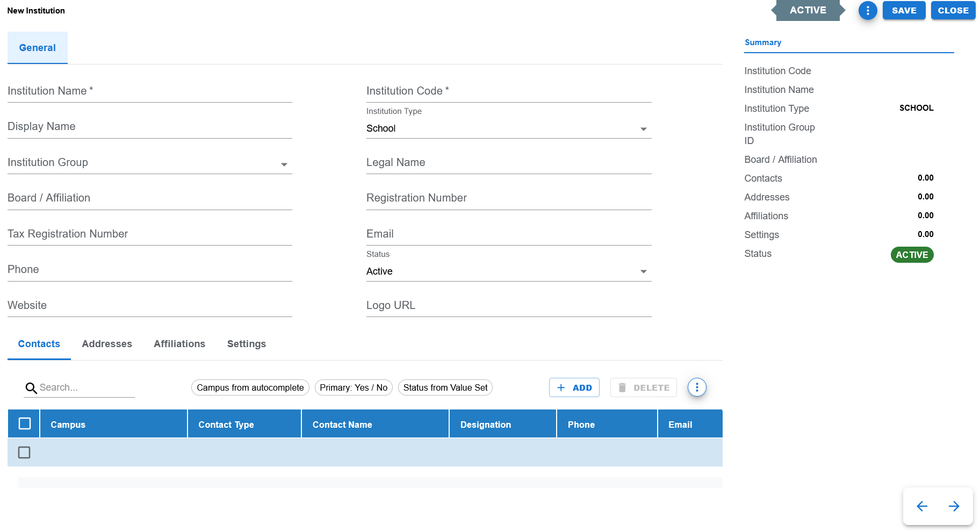Screen dimensions: 980x532
Task: Switch to the Contacts tab
Action: 39,344
